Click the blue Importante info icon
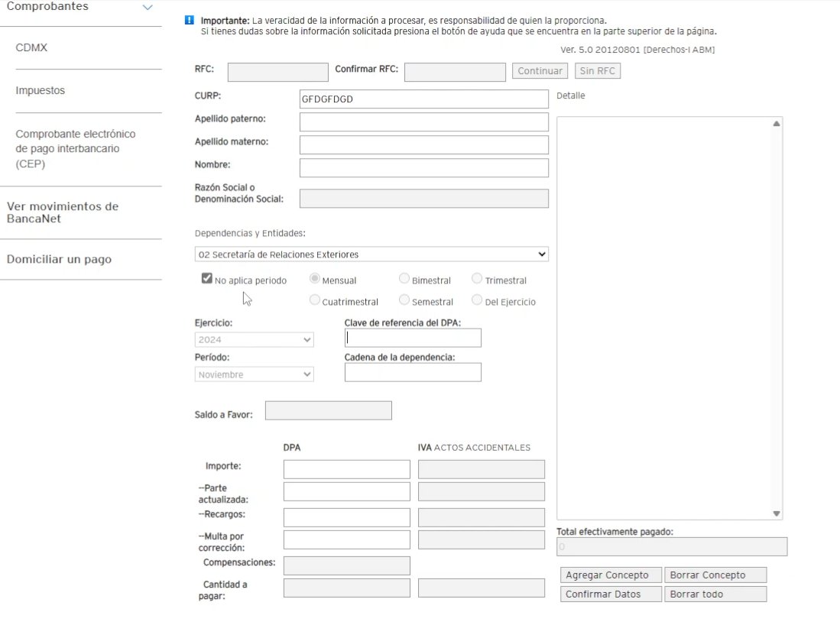This screenshot has height=622, width=840. 189,20
